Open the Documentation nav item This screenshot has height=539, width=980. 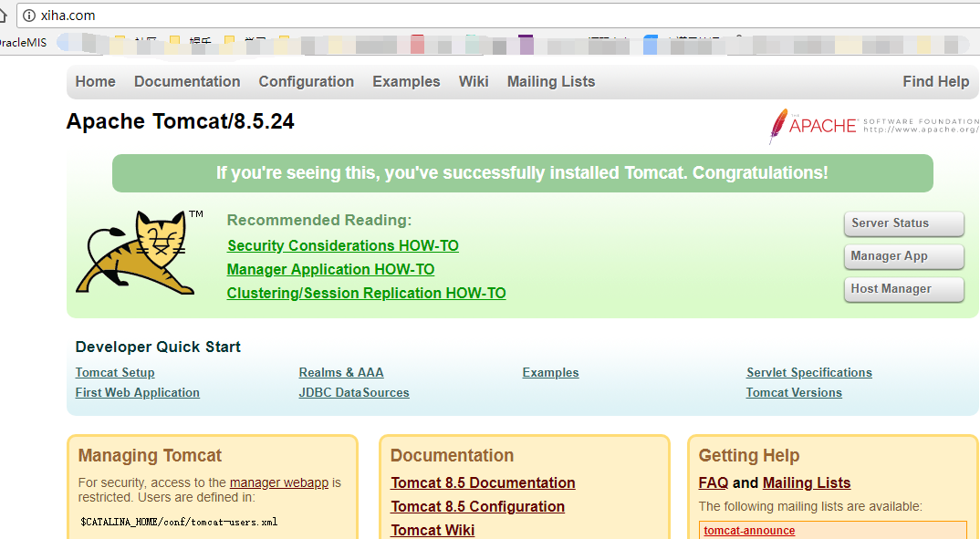pyautogui.click(x=187, y=82)
